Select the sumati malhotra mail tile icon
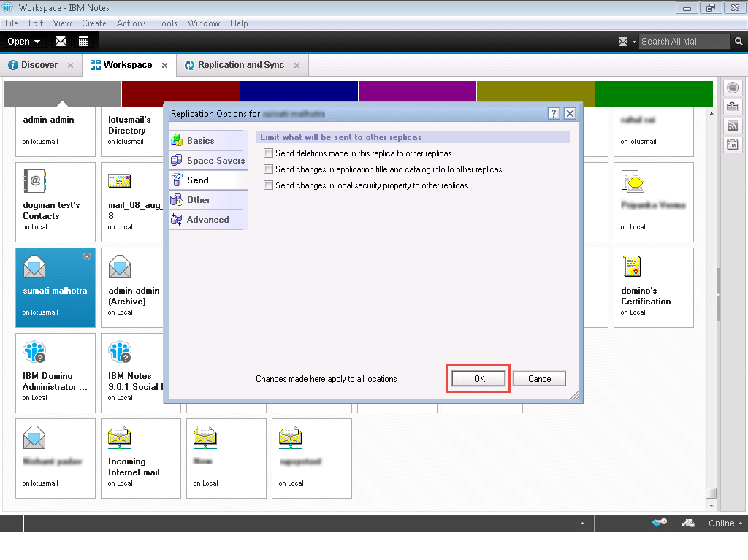The height and width of the screenshot is (560, 748). coord(34,266)
